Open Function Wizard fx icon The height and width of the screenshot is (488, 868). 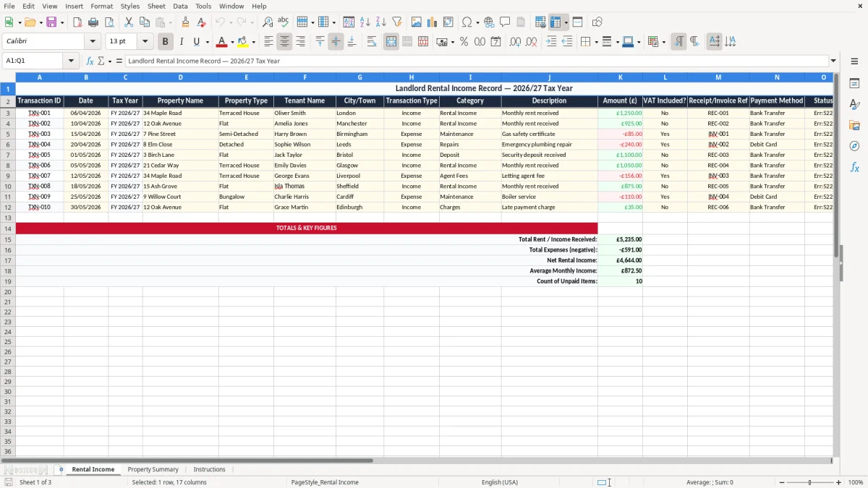click(90, 61)
